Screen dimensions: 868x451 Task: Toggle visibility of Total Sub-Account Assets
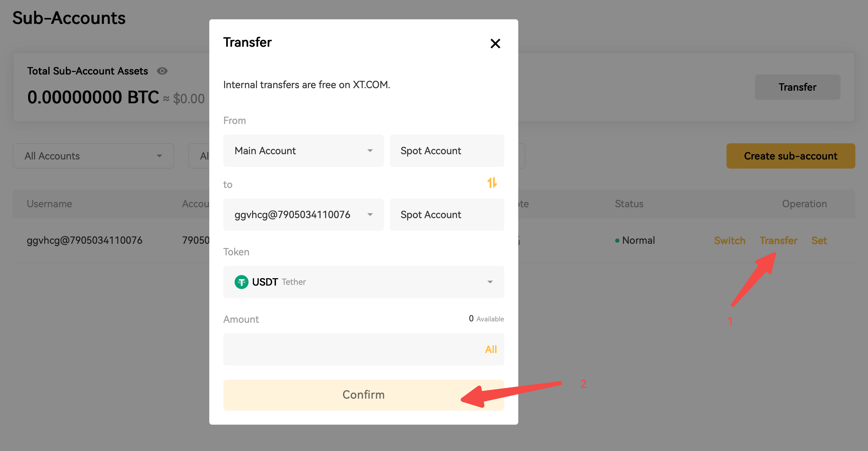[x=162, y=71]
